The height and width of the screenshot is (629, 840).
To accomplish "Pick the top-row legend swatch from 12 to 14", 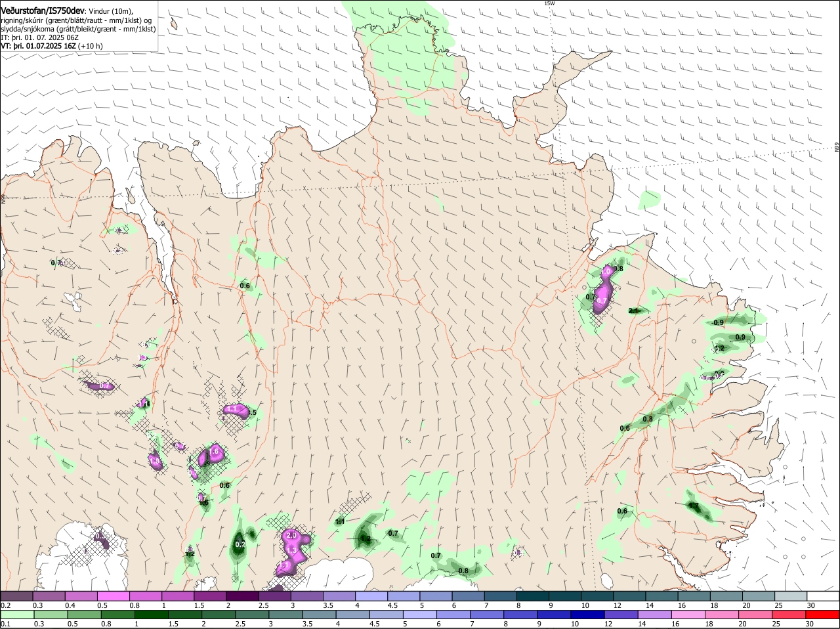I will tap(629, 596).
